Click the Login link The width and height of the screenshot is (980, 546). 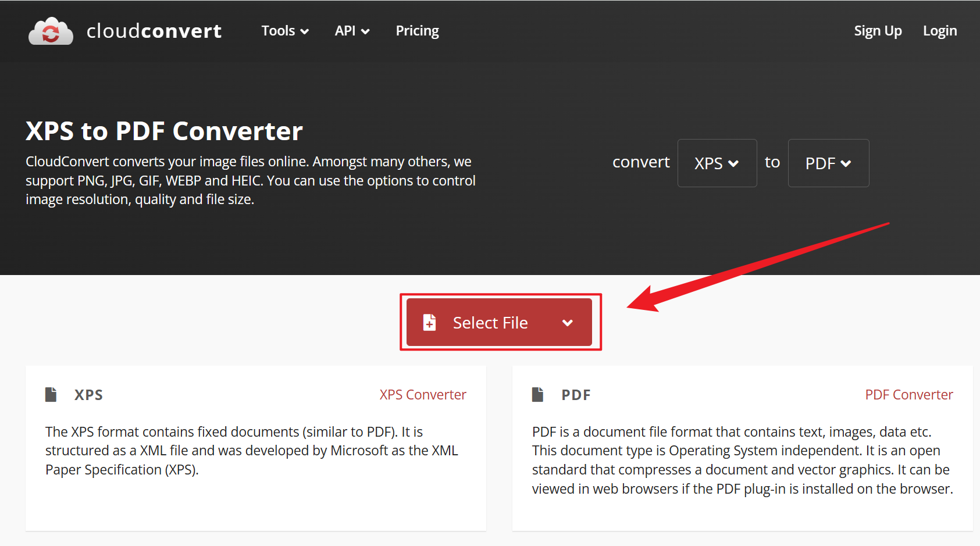tap(940, 31)
